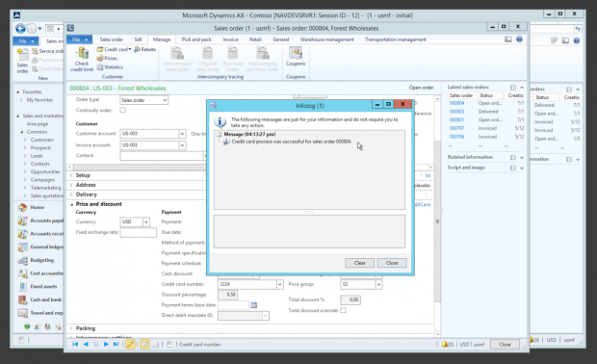Click the Original sales order tracing icon

pos(207,59)
